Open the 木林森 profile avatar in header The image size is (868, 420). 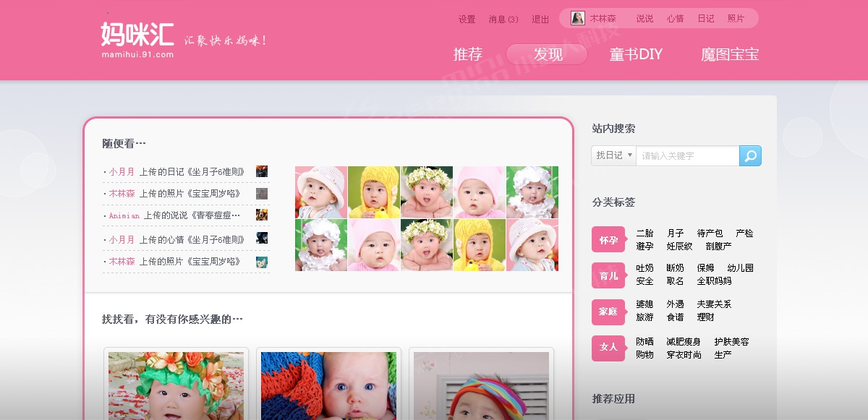[x=578, y=18]
